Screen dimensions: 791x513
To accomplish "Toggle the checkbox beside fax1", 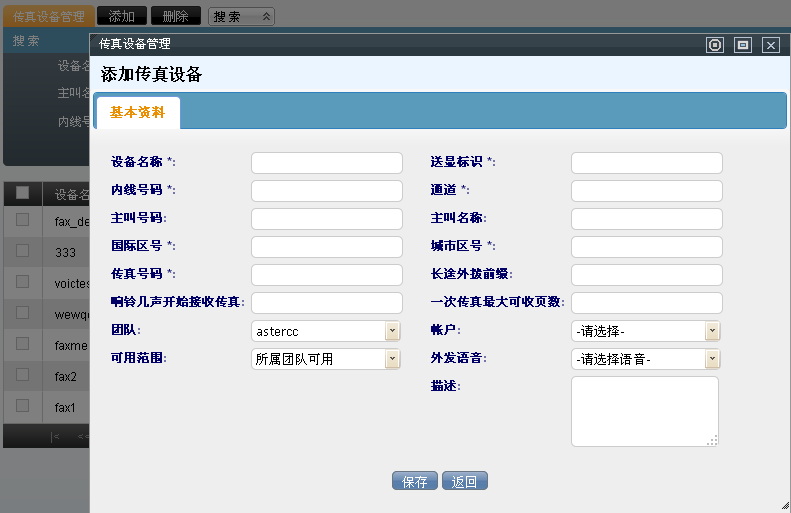I will 22,407.
